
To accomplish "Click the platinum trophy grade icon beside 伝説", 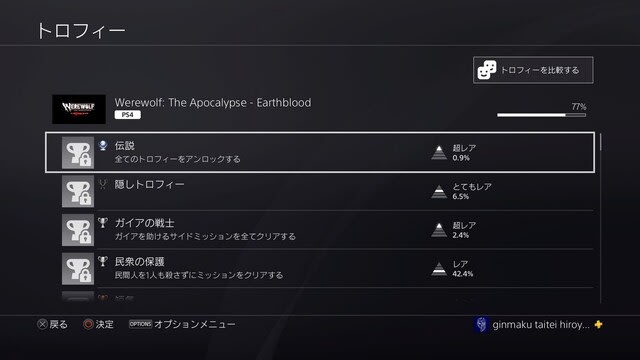I will [103, 145].
